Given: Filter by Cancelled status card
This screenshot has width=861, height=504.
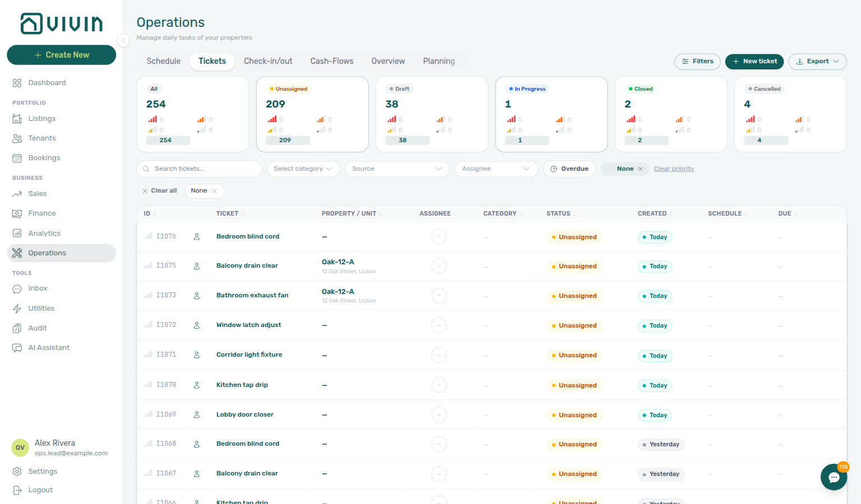Looking at the screenshot, I should [790, 114].
